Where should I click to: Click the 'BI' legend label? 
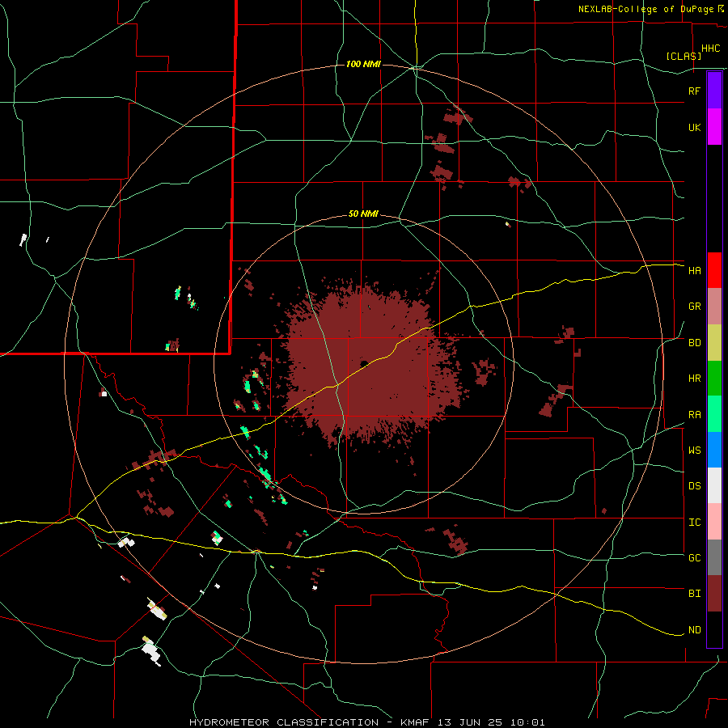pos(694,594)
